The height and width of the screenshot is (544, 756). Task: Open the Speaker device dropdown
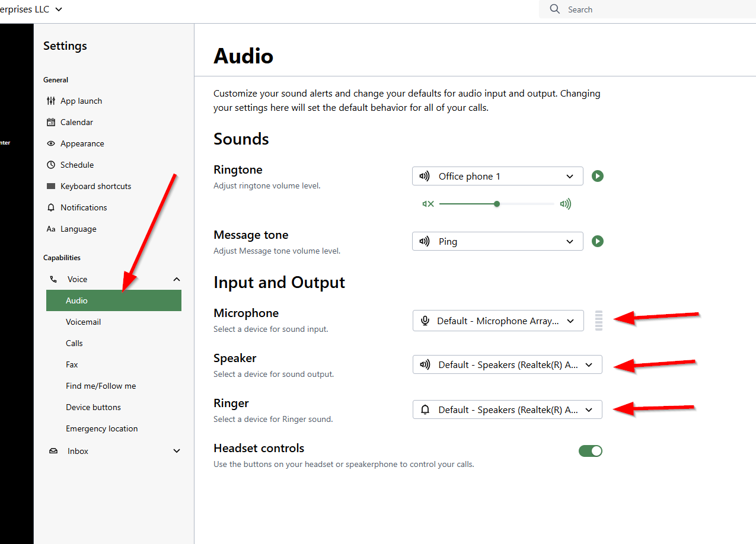(x=507, y=364)
